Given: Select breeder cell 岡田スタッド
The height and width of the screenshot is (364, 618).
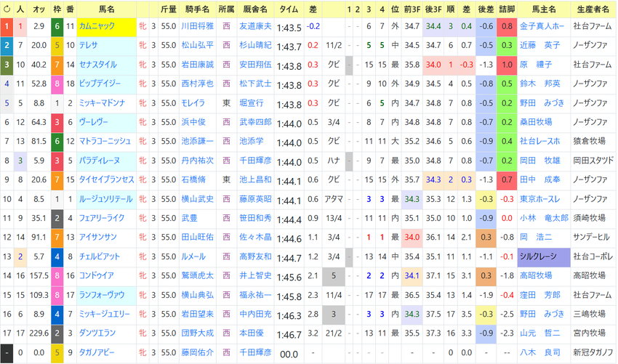Looking at the screenshot, I should (593, 161).
